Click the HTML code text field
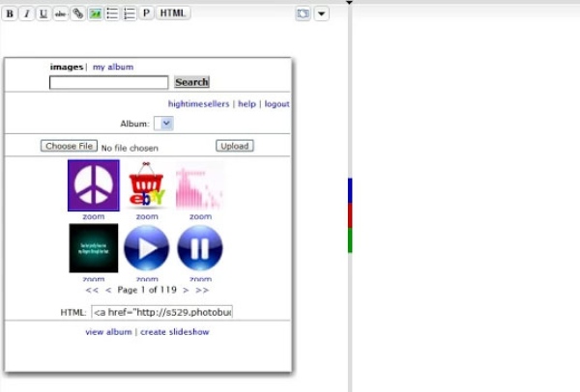This screenshot has height=392, width=580. (x=161, y=312)
